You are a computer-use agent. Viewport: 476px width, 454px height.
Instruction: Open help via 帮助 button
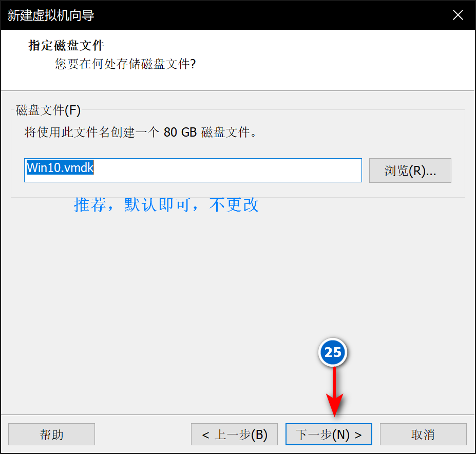point(52,434)
